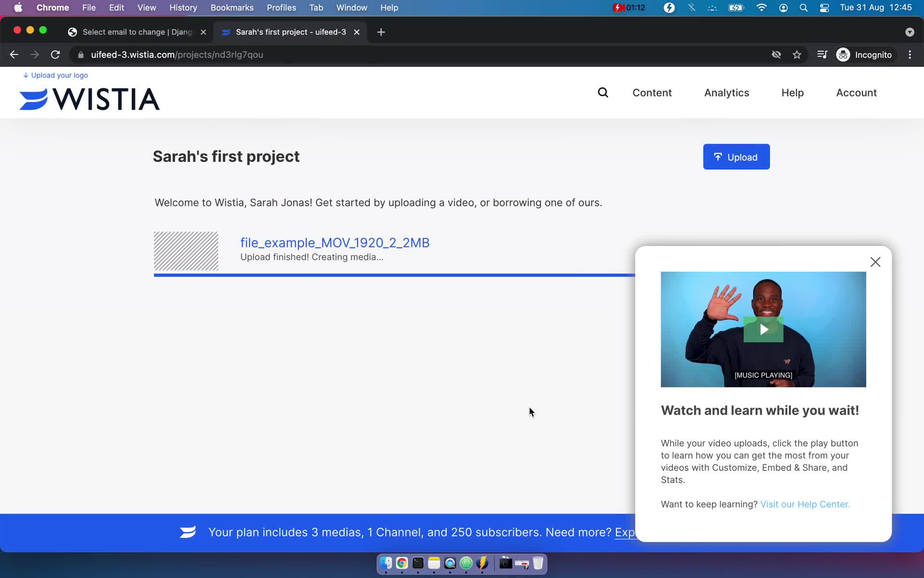Open the tab search dropdown arrow
The height and width of the screenshot is (578, 924).
tap(910, 32)
